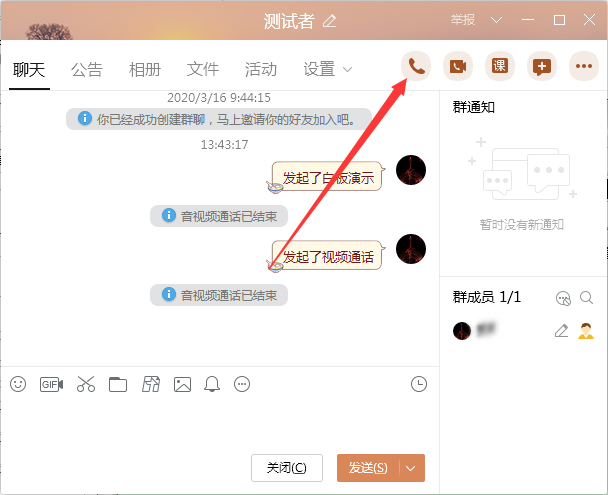Viewport: 608px width, 495px height.
Task: Click the 发送(S) send button
Action: (368, 468)
